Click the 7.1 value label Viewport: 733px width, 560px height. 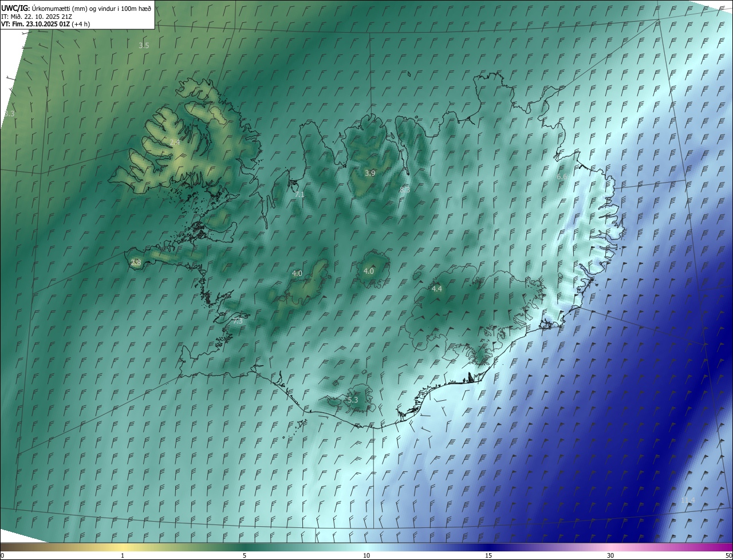299,195
